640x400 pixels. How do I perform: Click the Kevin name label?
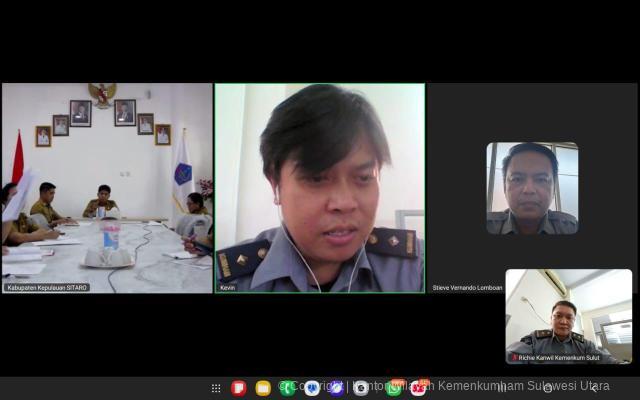click(x=228, y=288)
